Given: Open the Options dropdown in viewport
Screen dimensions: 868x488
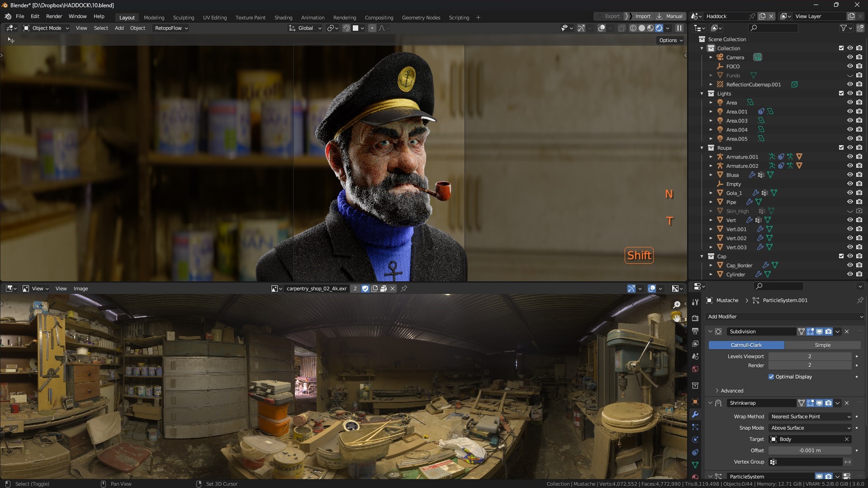Looking at the screenshot, I should pyautogui.click(x=671, y=40).
